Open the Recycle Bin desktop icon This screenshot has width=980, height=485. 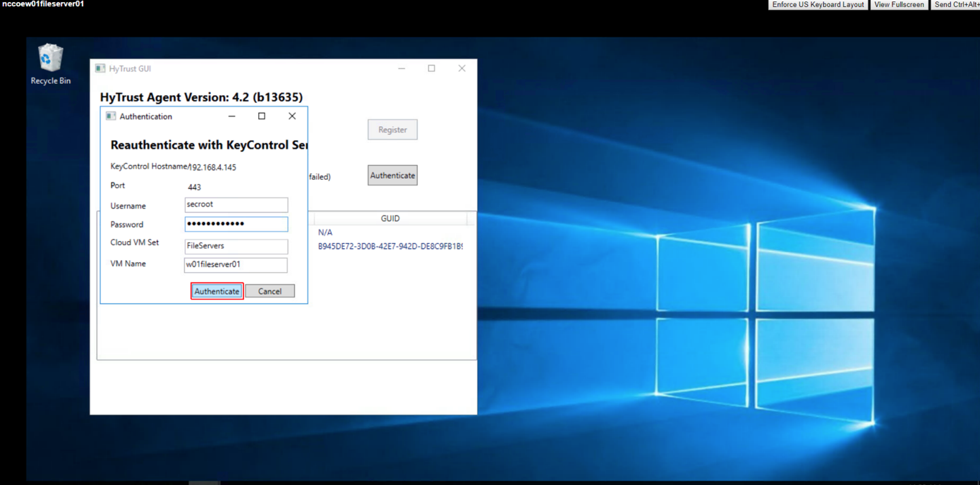pos(50,64)
